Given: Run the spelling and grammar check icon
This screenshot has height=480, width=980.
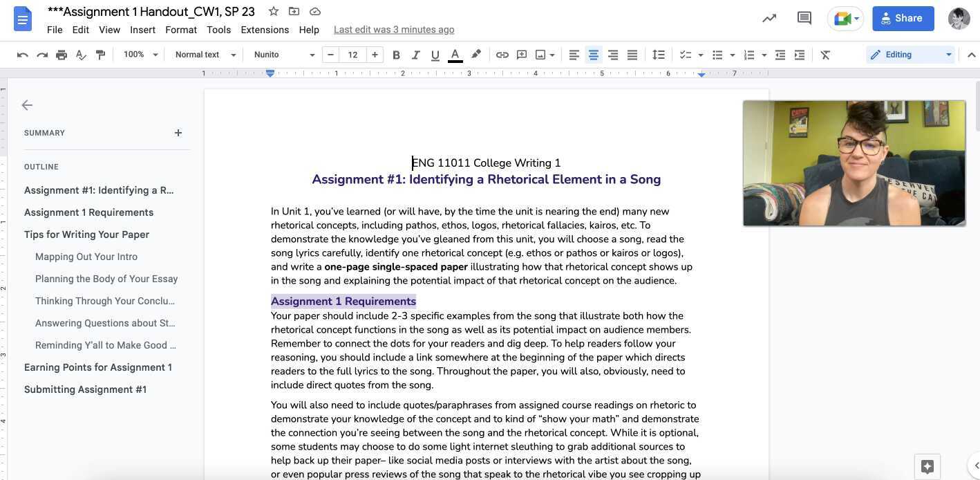Looking at the screenshot, I should (81, 55).
